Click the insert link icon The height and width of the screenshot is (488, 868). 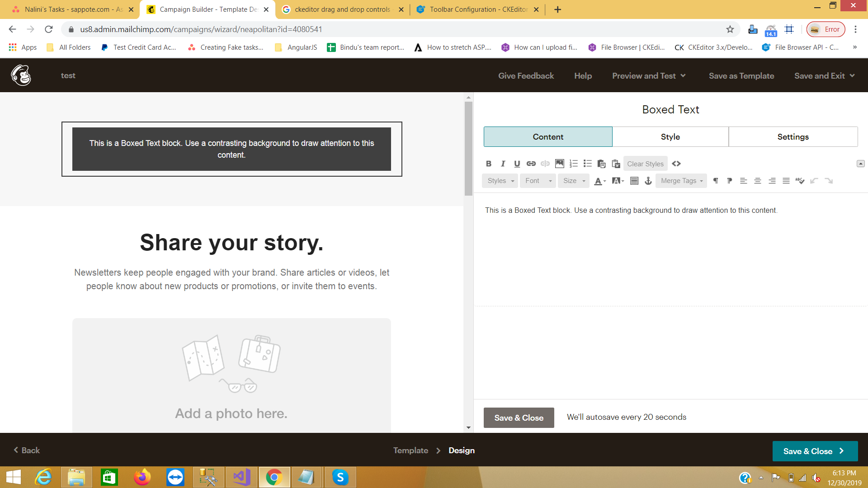point(531,164)
